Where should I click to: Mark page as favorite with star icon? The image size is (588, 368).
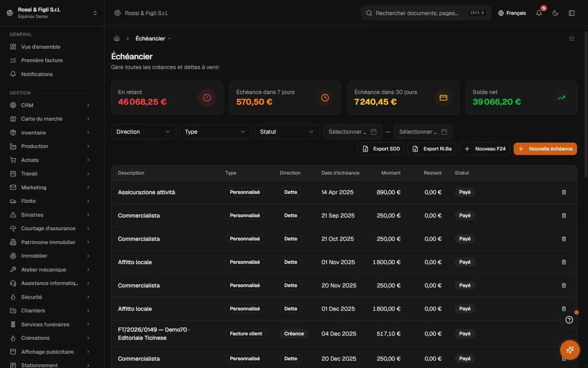[572, 38]
